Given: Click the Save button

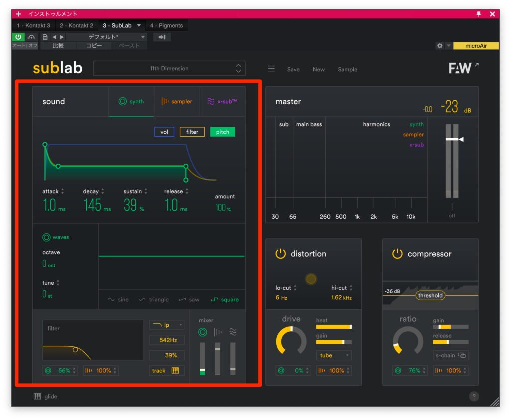Looking at the screenshot, I should (293, 69).
